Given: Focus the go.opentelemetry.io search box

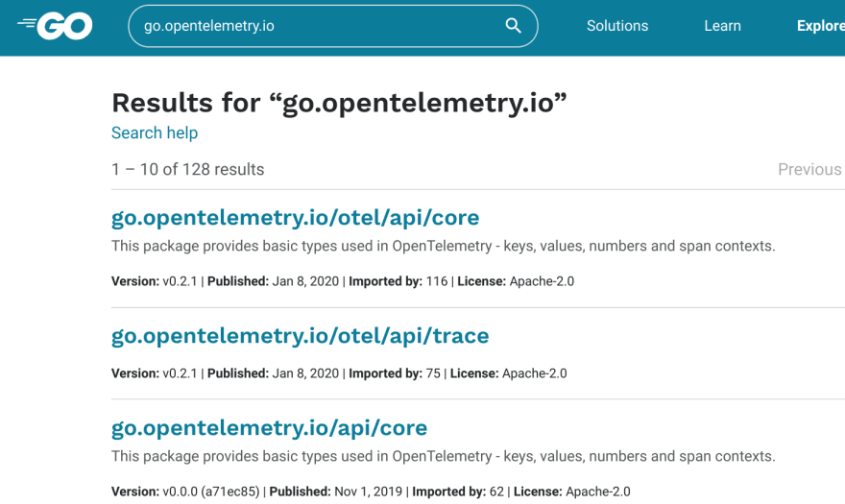Looking at the screenshot, I should (332, 26).
